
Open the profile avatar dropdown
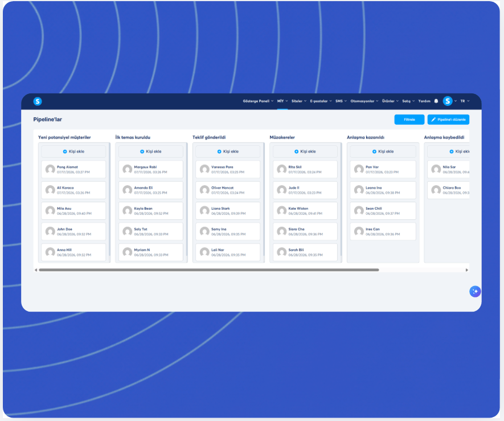[449, 101]
